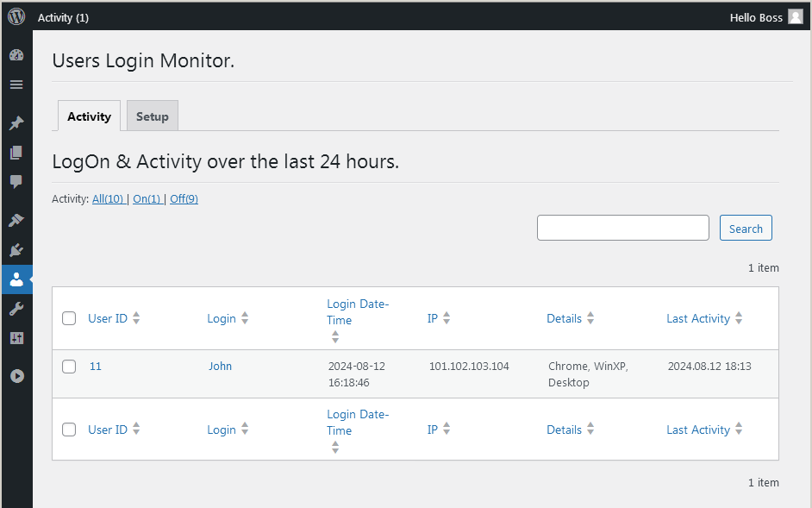Click the WordPress logo in the admin bar
The width and height of the screenshot is (812, 508).
click(x=16, y=16)
